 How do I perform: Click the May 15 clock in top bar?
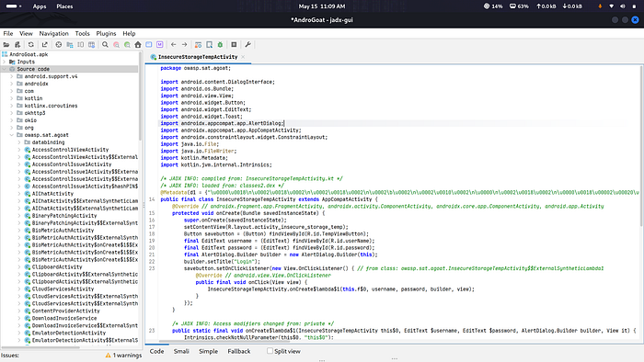pyautogui.click(x=322, y=6)
